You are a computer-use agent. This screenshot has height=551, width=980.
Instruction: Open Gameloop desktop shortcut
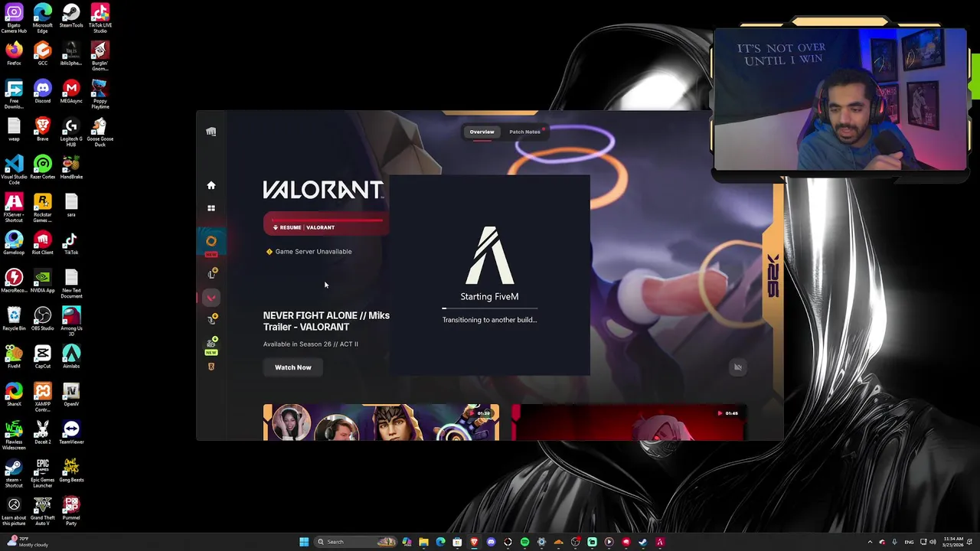[x=14, y=243]
